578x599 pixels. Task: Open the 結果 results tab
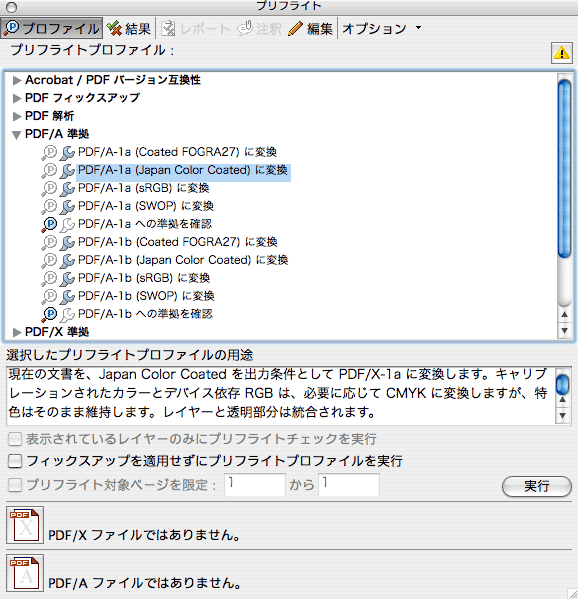click(129, 28)
